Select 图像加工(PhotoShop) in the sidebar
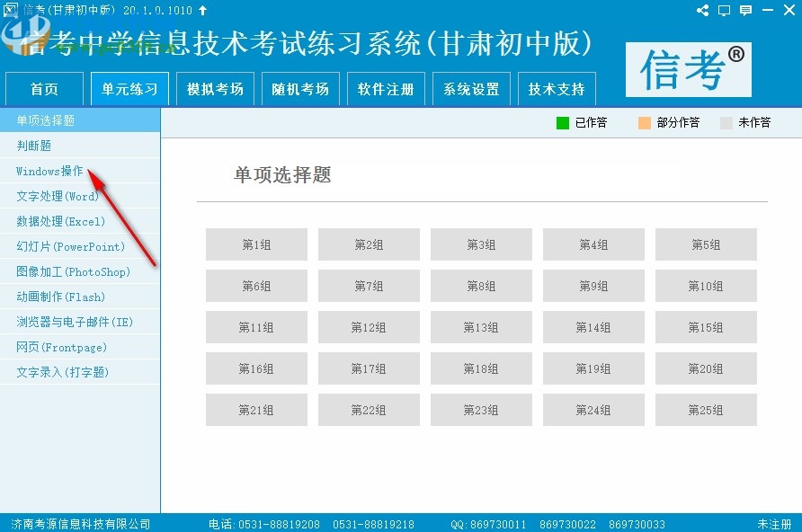Viewport: 802px width, 532px height. (64, 271)
